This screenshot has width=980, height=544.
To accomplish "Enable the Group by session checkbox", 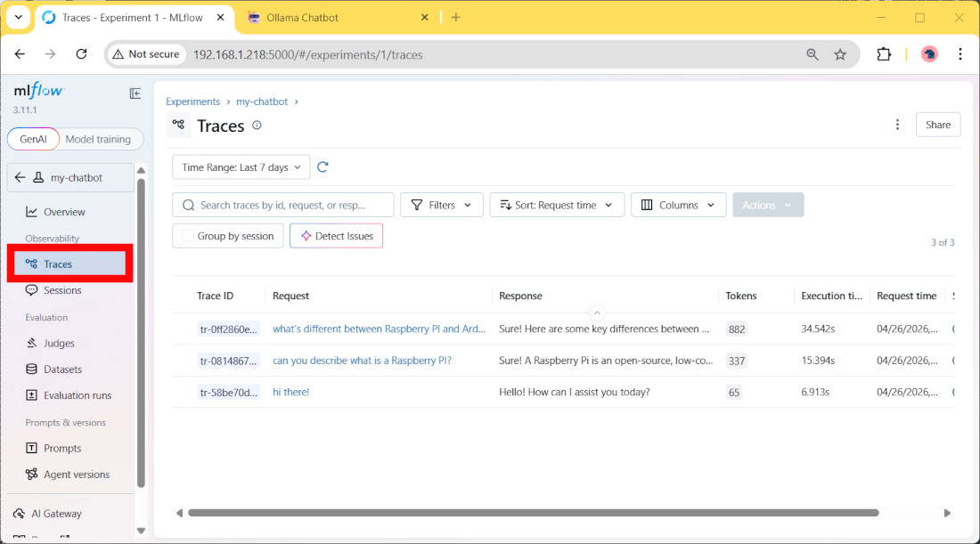I will (188, 236).
